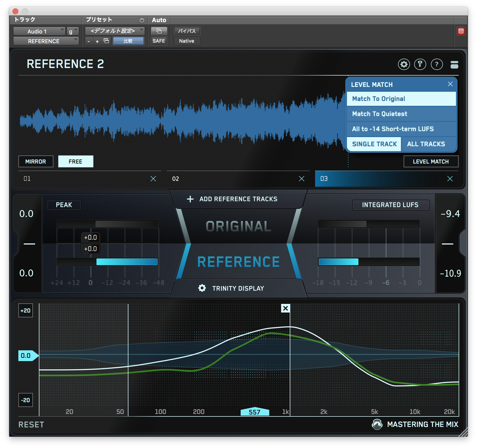Click the Auto copy icon above SAFE

pos(159,31)
